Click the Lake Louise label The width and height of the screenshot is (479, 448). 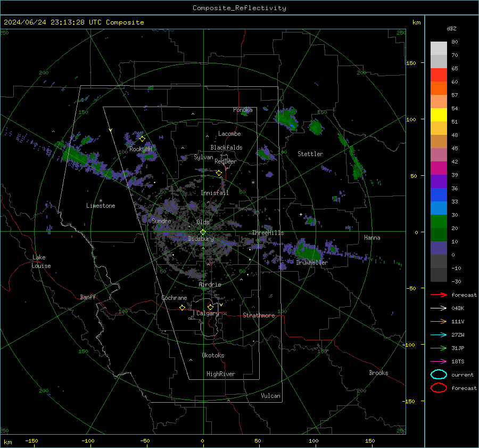pos(41,262)
